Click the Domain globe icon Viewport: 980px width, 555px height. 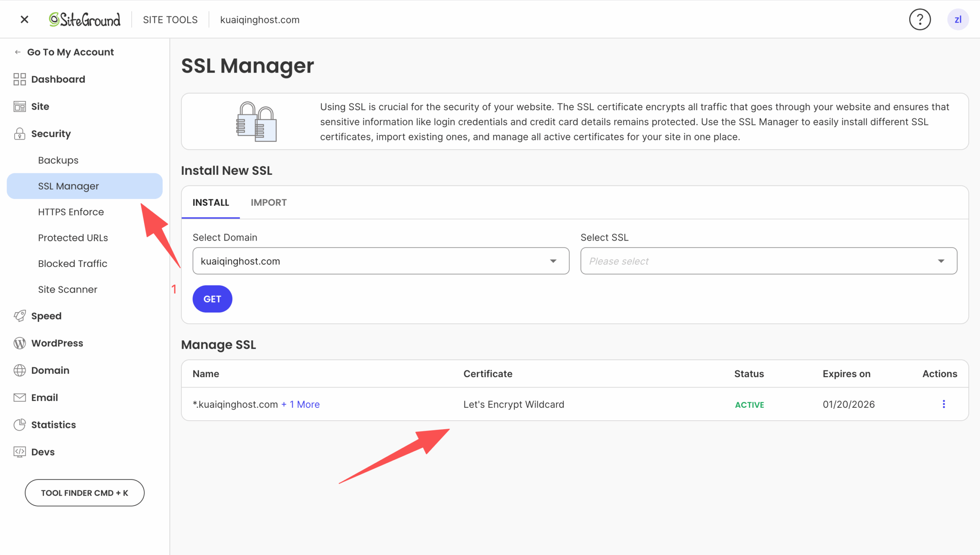[20, 370]
